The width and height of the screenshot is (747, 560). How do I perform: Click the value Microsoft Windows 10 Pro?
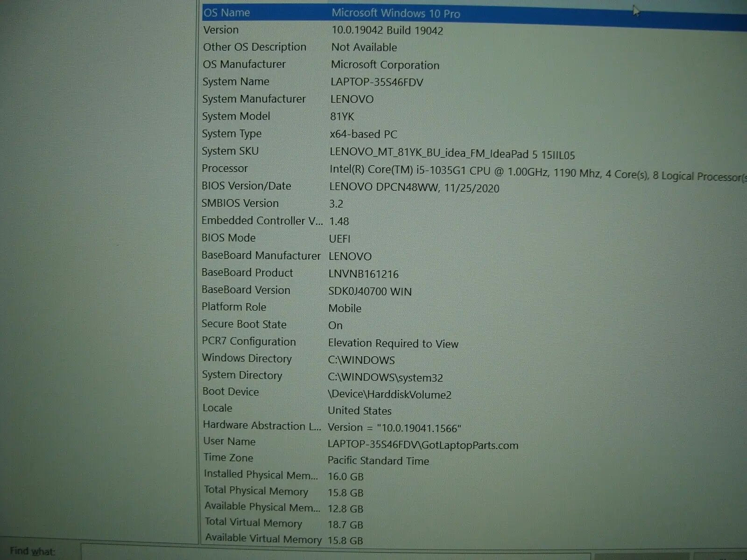[x=396, y=14]
